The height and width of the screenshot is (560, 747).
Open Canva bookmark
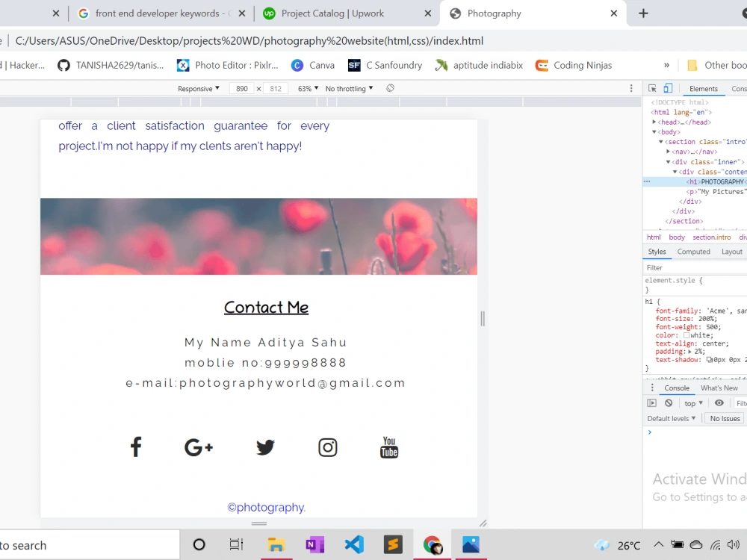pos(313,65)
